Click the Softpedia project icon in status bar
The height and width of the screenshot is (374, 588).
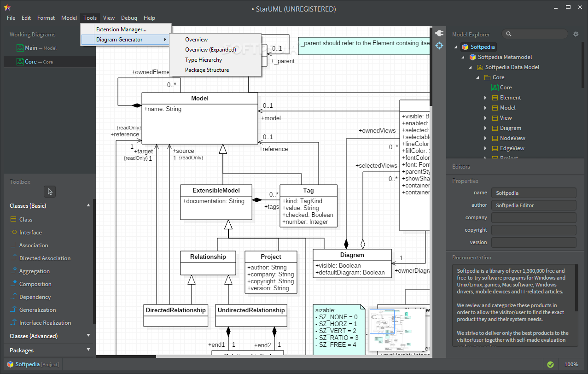click(x=10, y=364)
